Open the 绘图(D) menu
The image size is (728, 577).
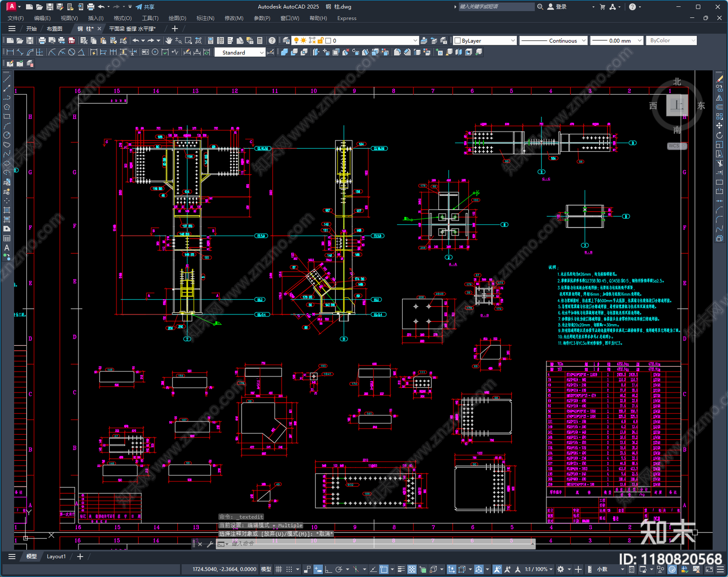(177, 18)
